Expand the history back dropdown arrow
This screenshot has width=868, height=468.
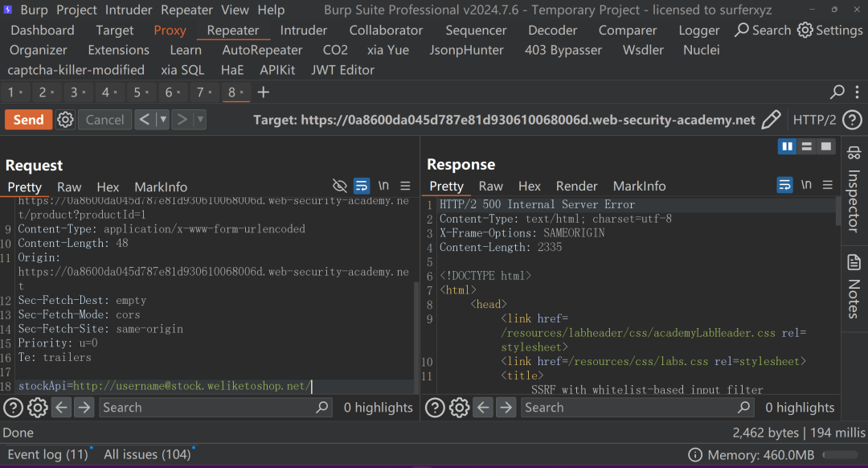(x=162, y=120)
